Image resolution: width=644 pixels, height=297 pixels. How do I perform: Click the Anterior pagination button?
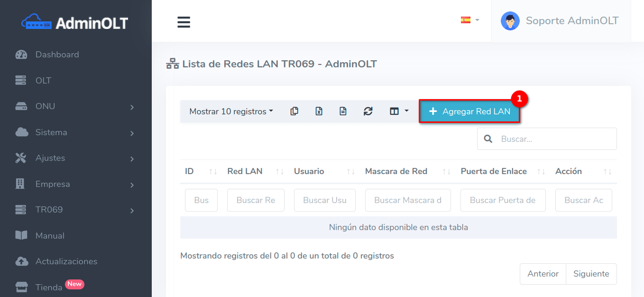click(x=543, y=274)
